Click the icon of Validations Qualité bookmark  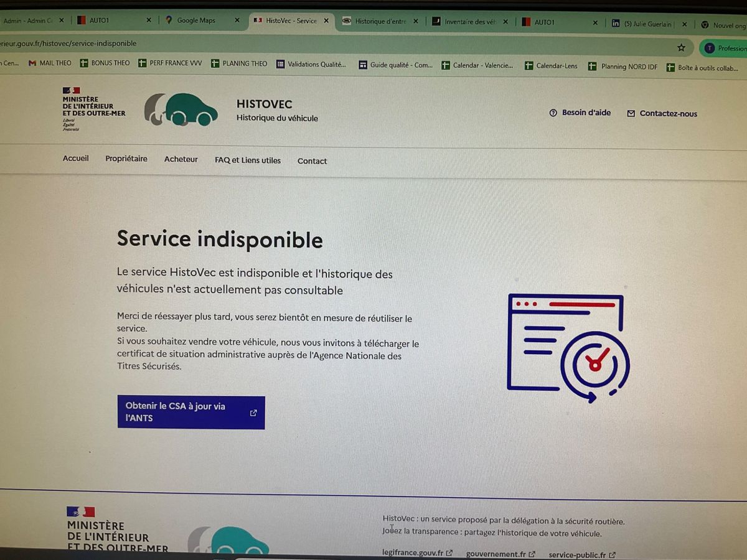point(280,64)
